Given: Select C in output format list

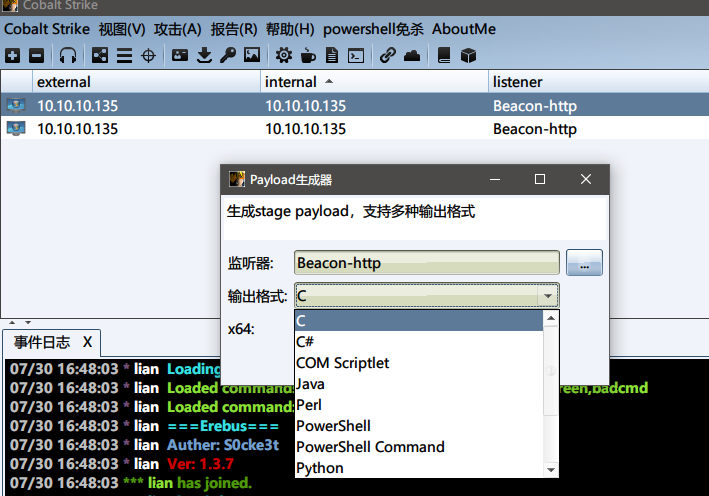Looking at the screenshot, I should coord(419,321).
